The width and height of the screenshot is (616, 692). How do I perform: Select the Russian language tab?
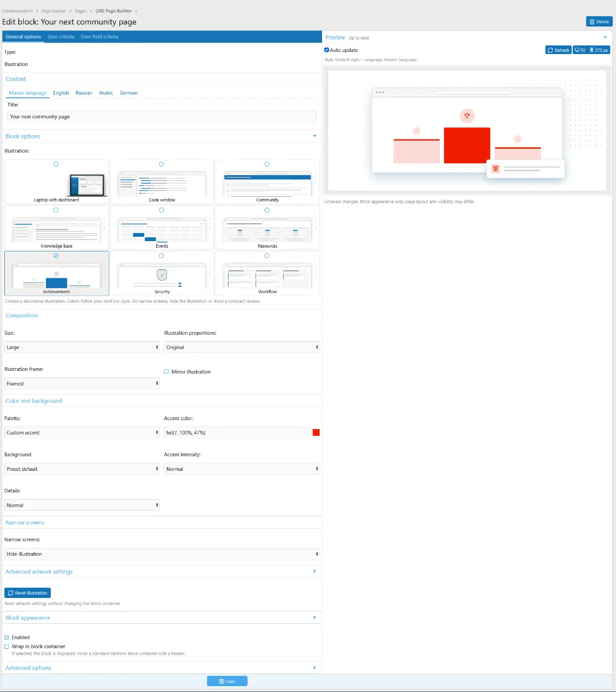(x=84, y=93)
